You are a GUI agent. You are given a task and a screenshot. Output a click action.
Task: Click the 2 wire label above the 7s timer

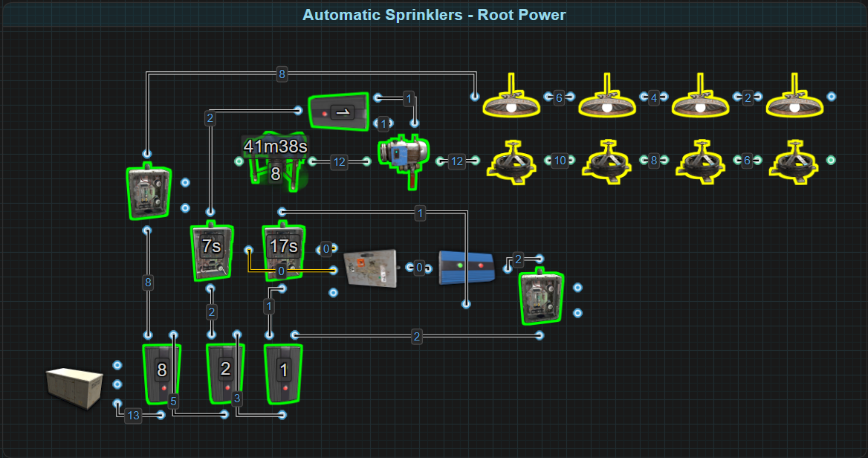point(210,118)
